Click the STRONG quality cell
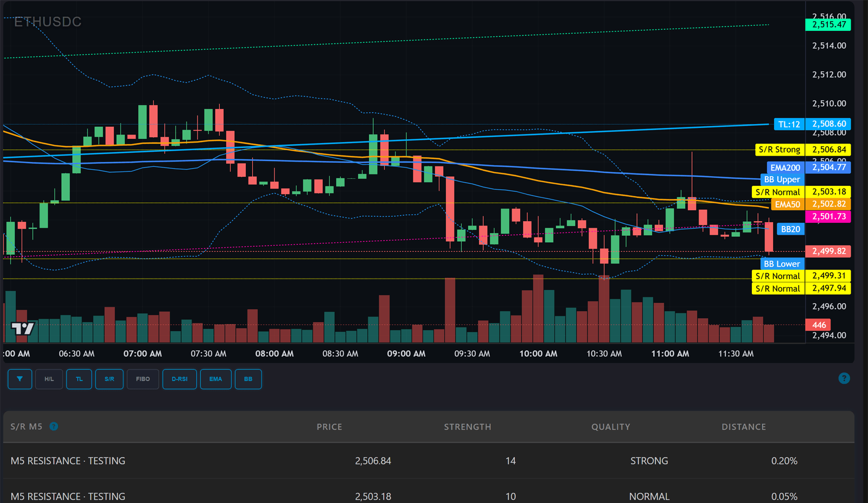Screen dimensions: 868x503 (x=649, y=461)
